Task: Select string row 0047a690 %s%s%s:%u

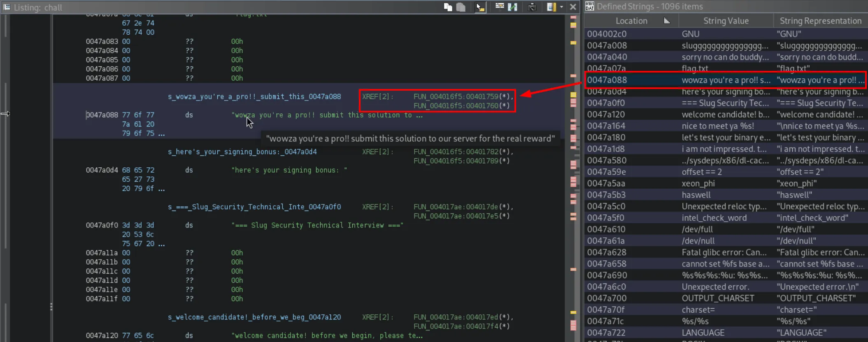Action: pyautogui.click(x=726, y=276)
